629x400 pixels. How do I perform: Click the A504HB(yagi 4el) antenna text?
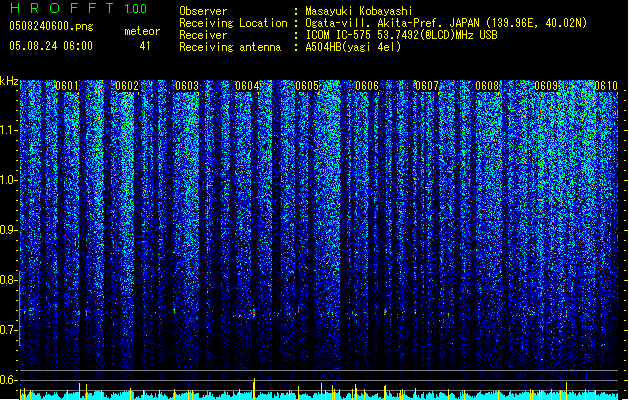[x=353, y=47]
